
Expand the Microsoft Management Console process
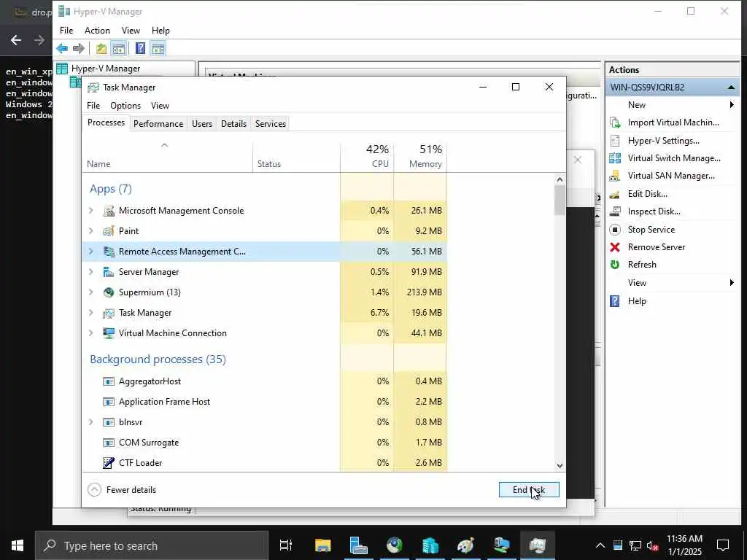[91, 211]
